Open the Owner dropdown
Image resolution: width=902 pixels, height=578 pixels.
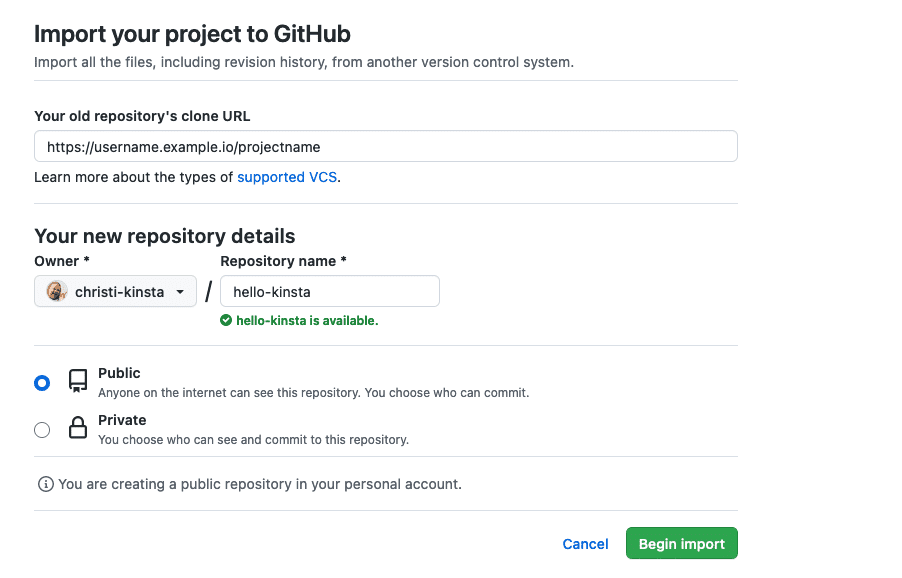click(115, 291)
